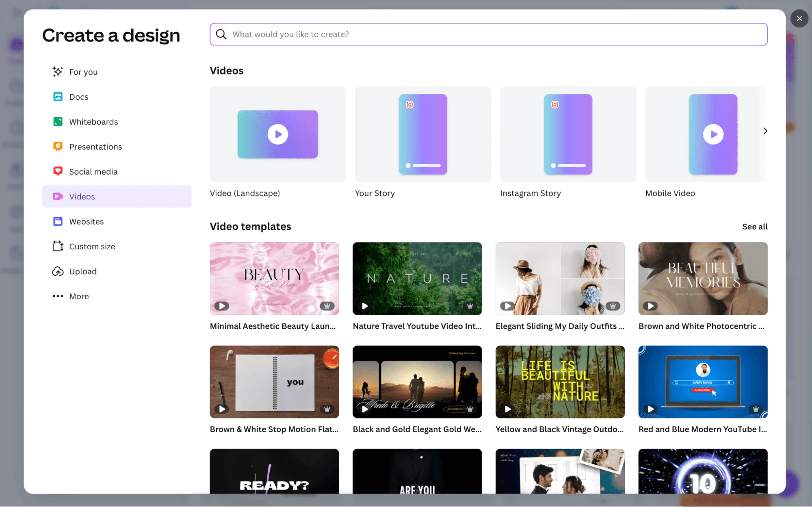Create an Instagram Story design
Image resolution: width=812 pixels, height=507 pixels.
click(x=568, y=134)
